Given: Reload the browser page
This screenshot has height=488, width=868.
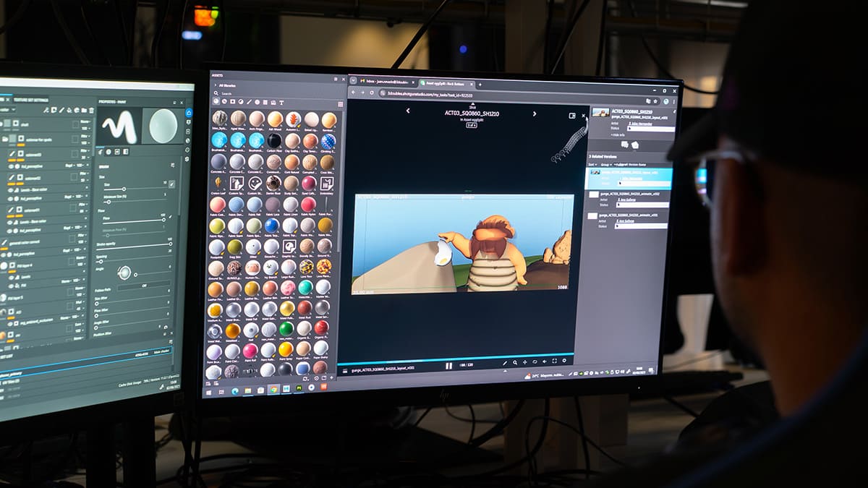Looking at the screenshot, I should coord(372,93).
